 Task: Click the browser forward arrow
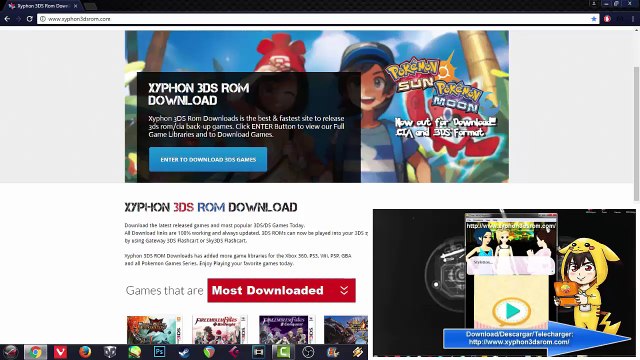point(18,19)
